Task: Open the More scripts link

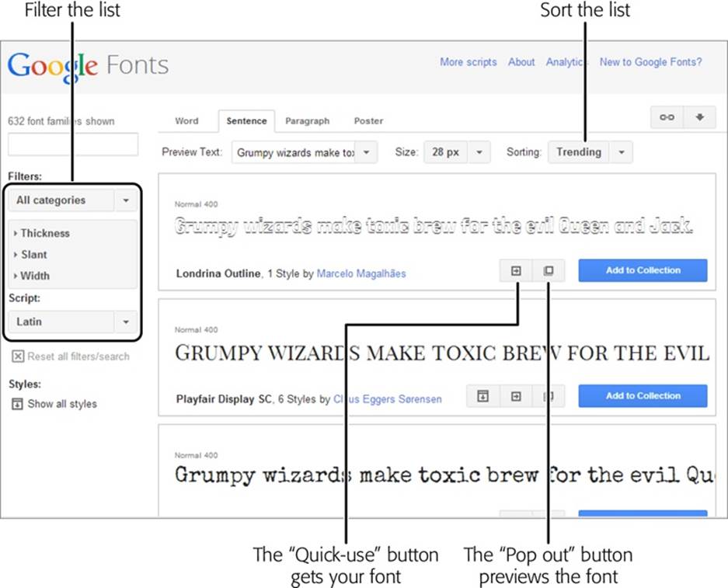Action: tap(468, 62)
